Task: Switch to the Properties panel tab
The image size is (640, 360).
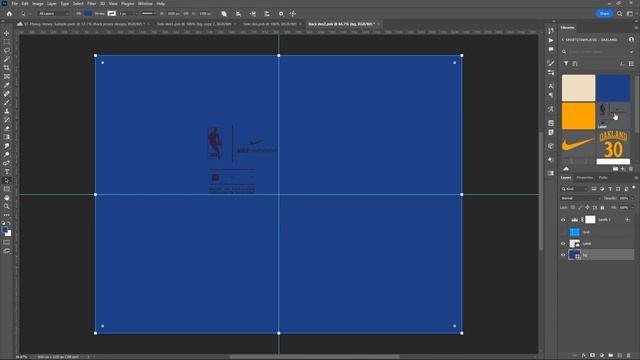Action: [584, 178]
